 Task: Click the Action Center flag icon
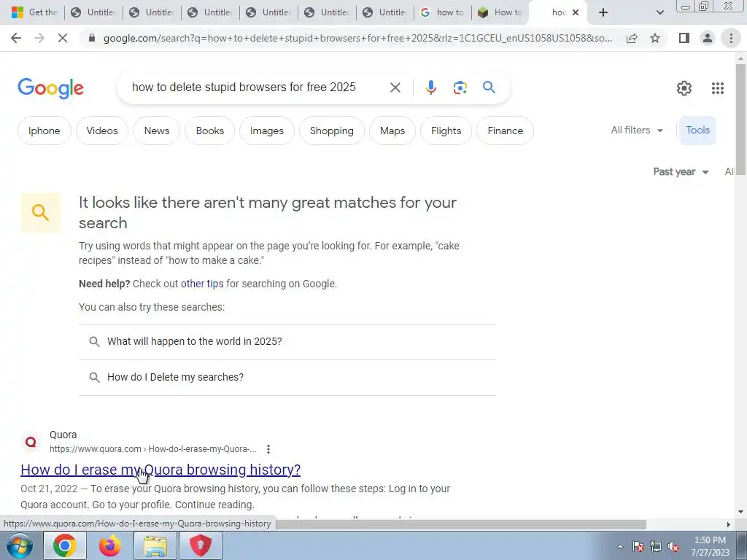[638, 546]
